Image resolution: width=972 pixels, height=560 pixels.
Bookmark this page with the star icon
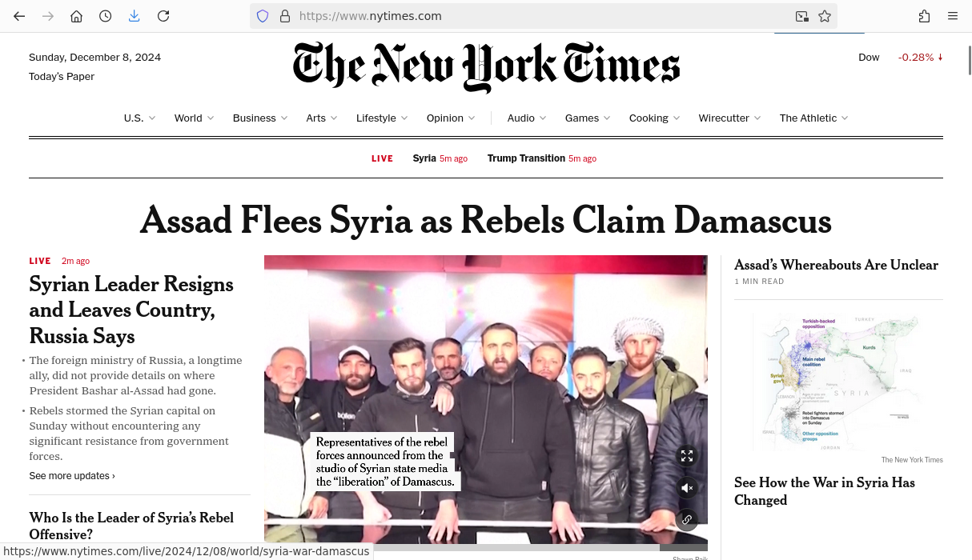pos(825,16)
